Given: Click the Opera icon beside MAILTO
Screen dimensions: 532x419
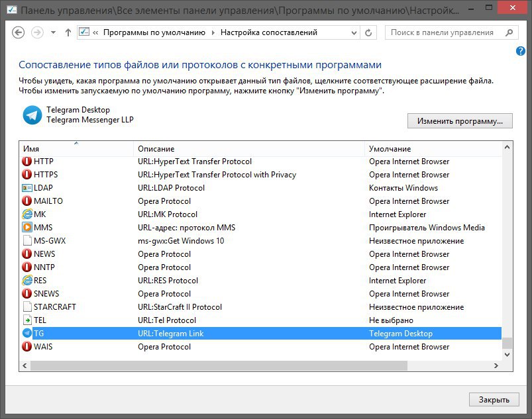Looking at the screenshot, I should 27,201.
